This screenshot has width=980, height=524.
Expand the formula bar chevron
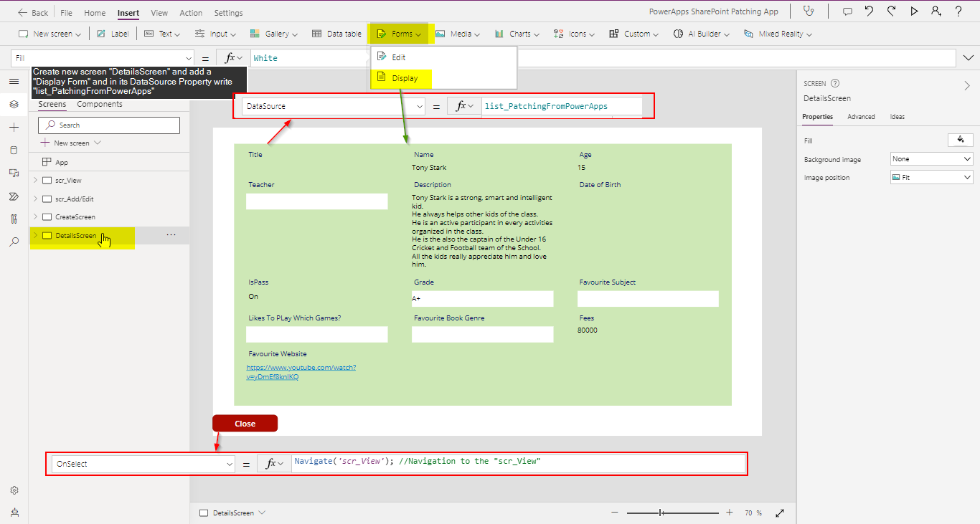click(969, 58)
